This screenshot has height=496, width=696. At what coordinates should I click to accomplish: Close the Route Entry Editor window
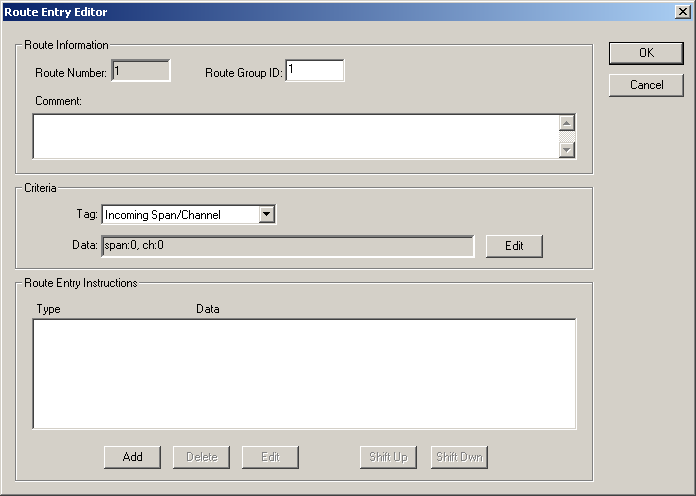point(682,12)
